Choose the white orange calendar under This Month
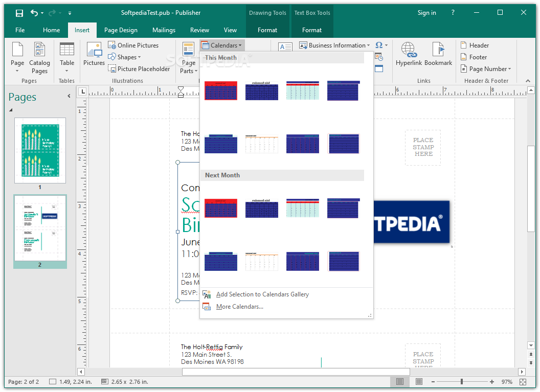The width and height of the screenshot is (540, 392). tap(261, 144)
